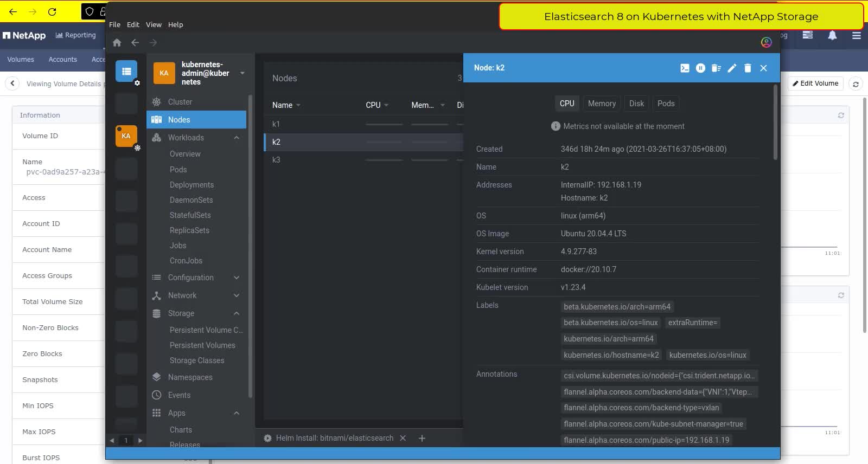Screen dimensions: 868x464
Task: Back chevron in Viewing Volume Details
Action: pyautogui.click(x=12, y=83)
